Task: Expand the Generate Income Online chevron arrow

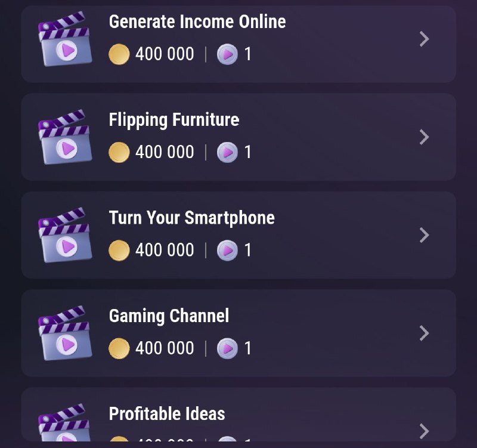Action: 424,39
